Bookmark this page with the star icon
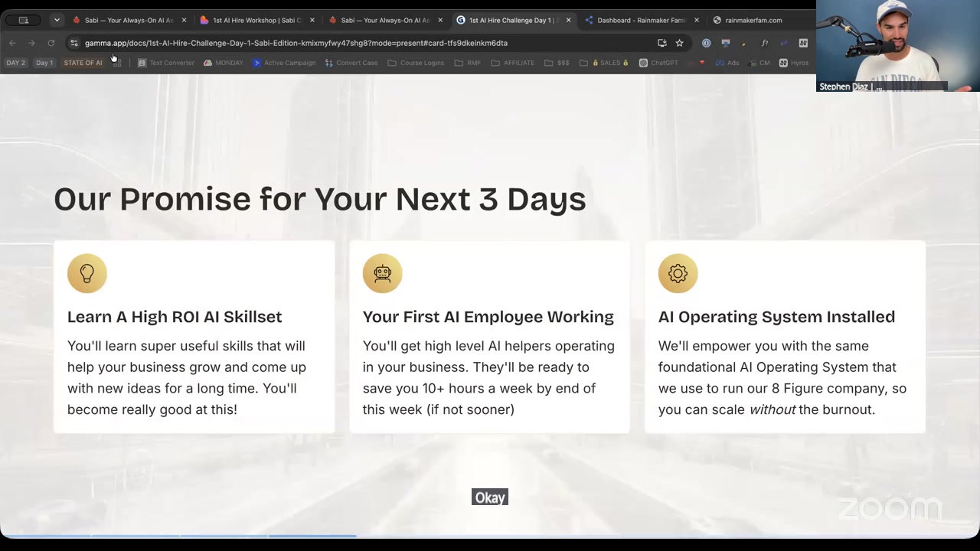The height and width of the screenshot is (551, 980). click(x=679, y=43)
